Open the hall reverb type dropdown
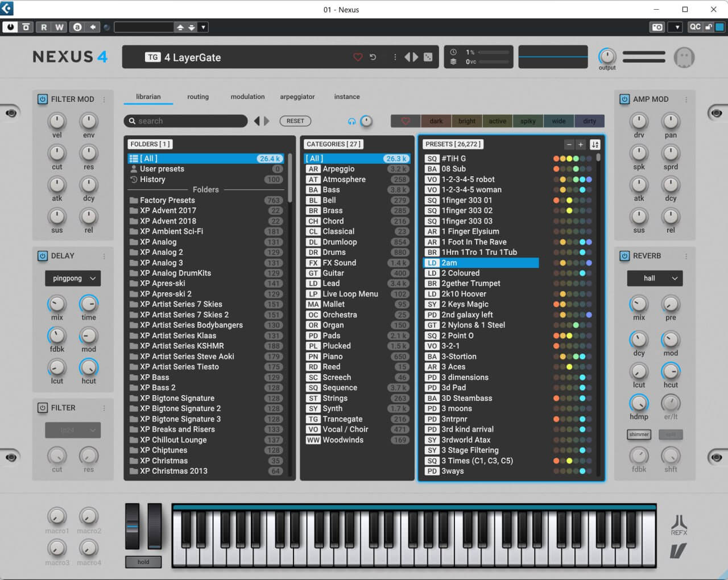Image resolution: width=728 pixels, height=580 pixels. [x=655, y=279]
